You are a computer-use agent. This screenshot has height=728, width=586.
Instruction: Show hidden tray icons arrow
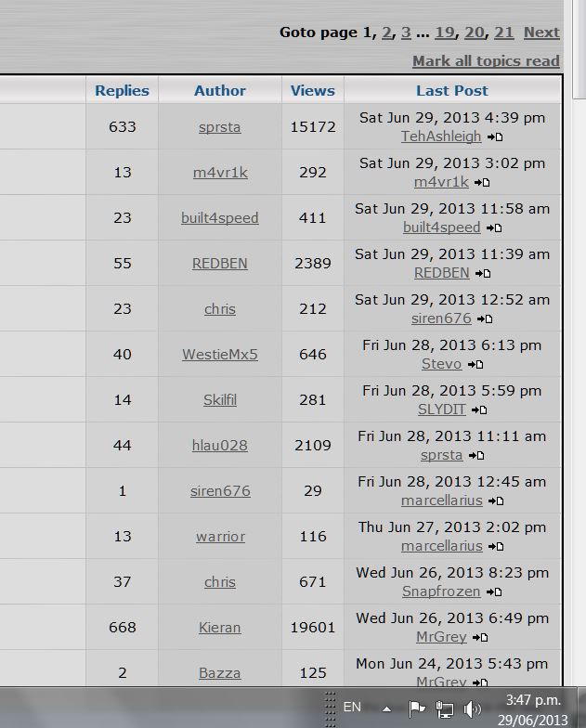point(386,709)
